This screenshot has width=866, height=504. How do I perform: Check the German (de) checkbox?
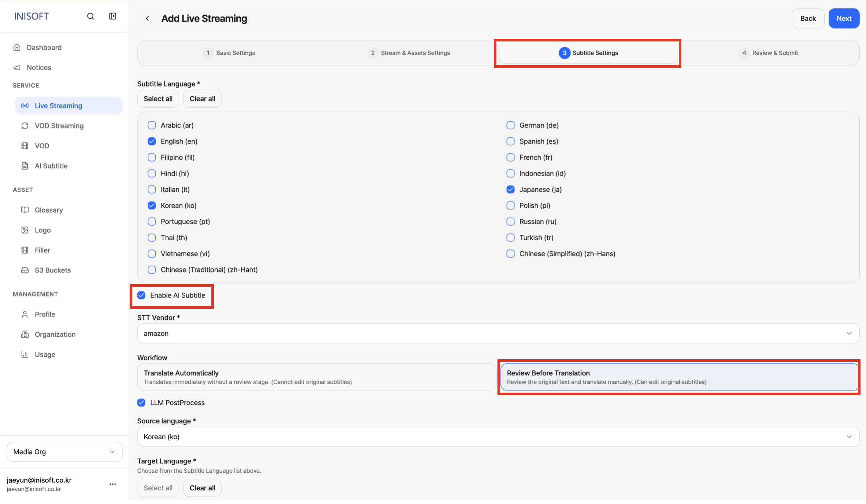pos(510,125)
